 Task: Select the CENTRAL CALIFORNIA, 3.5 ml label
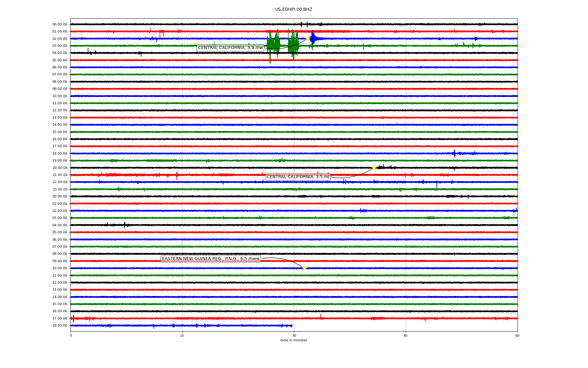pyautogui.click(x=298, y=177)
